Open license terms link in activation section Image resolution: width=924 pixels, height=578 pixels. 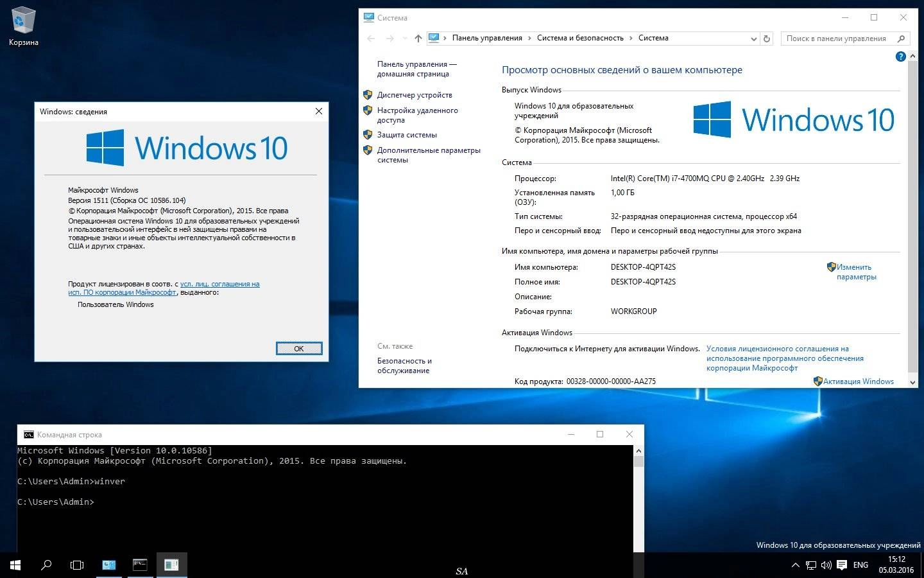click(x=785, y=358)
